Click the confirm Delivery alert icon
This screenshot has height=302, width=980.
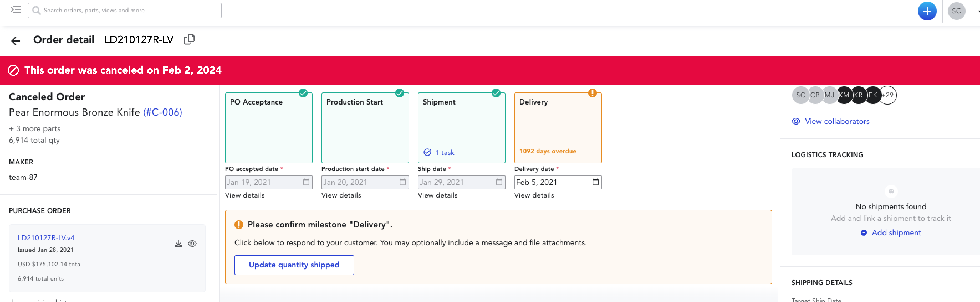click(239, 225)
